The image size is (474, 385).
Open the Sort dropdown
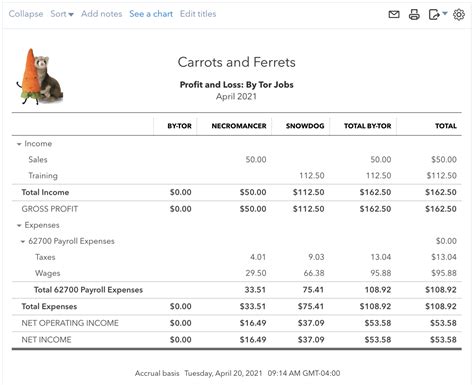62,14
